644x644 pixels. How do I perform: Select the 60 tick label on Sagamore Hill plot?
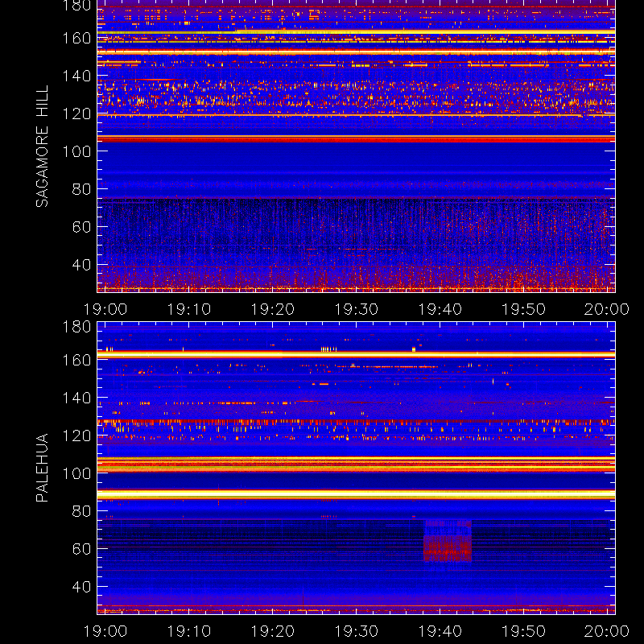click(81, 227)
